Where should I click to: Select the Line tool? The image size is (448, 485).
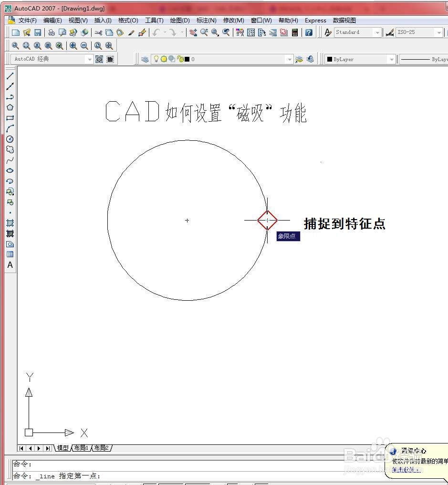(x=10, y=76)
